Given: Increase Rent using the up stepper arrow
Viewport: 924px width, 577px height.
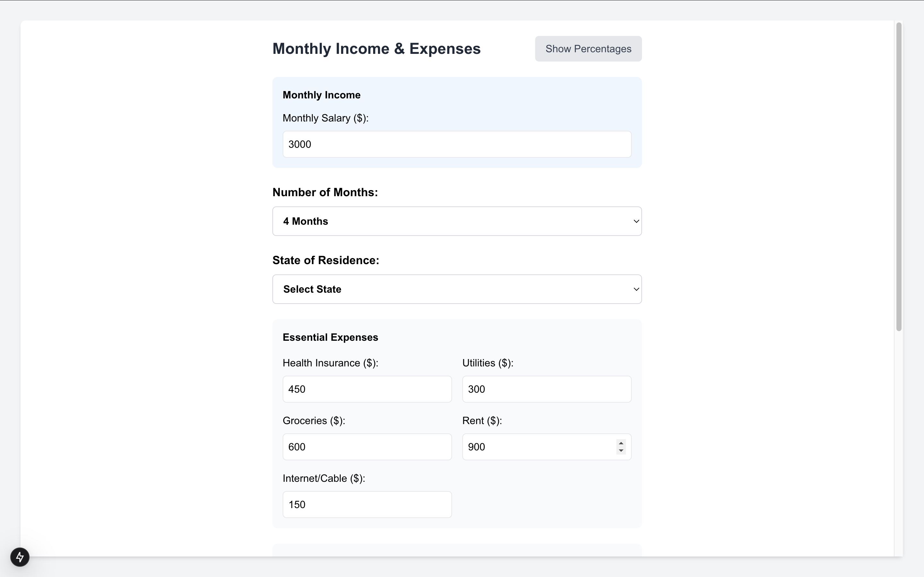Looking at the screenshot, I should point(621,443).
